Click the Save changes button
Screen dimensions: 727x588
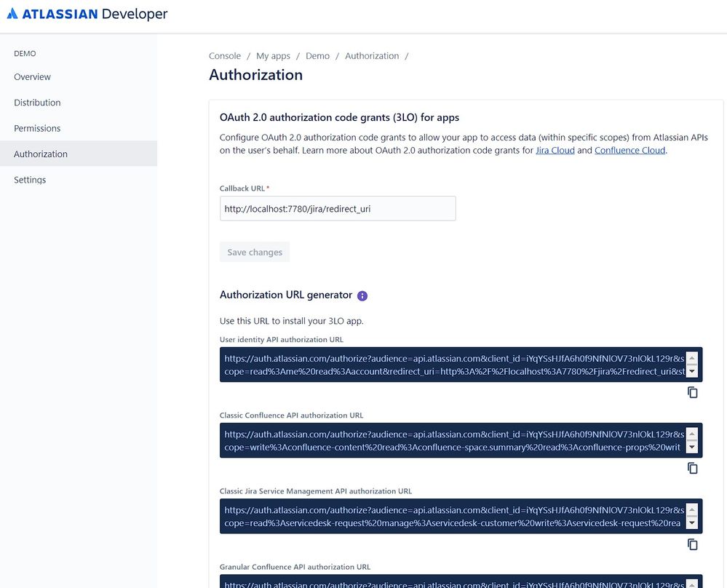[x=255, y=252]
